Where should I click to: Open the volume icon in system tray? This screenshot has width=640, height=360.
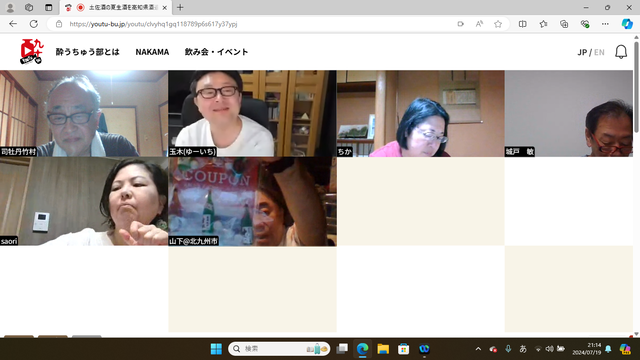[549, 349]
